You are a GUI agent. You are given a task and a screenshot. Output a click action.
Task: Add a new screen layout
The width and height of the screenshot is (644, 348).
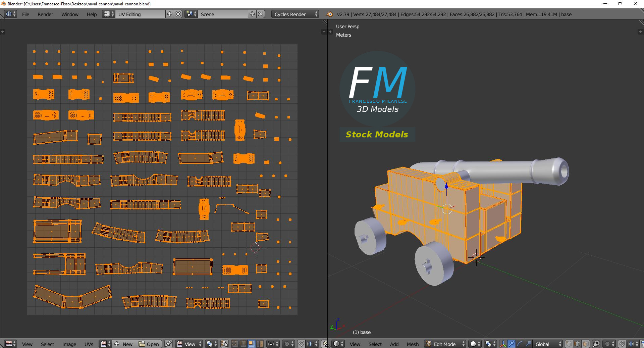(x=170, y=14)
